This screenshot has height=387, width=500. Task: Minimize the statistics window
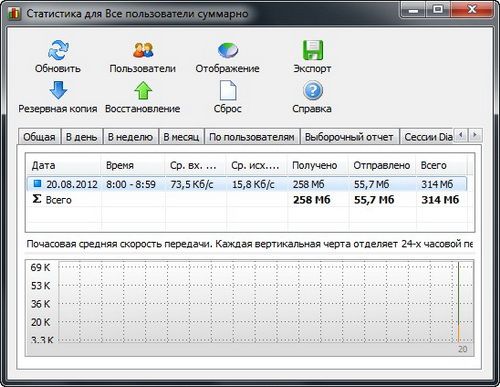tap(413, 11)
